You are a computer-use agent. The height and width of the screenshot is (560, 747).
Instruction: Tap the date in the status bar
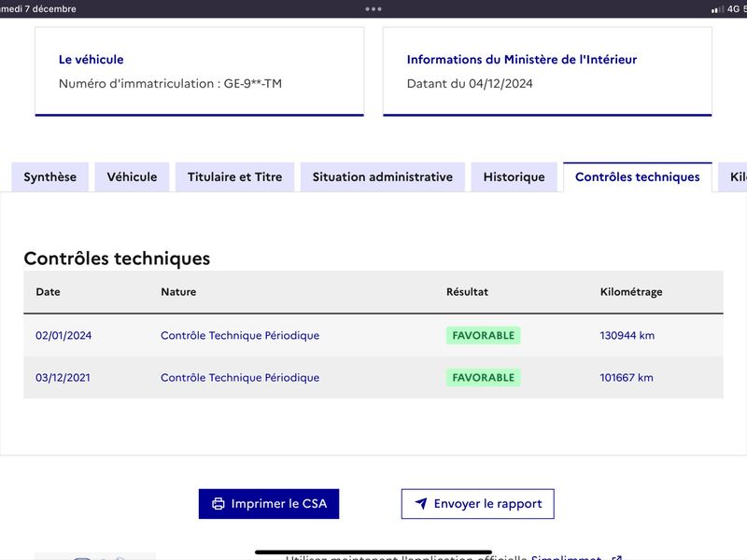click(38, 9)
